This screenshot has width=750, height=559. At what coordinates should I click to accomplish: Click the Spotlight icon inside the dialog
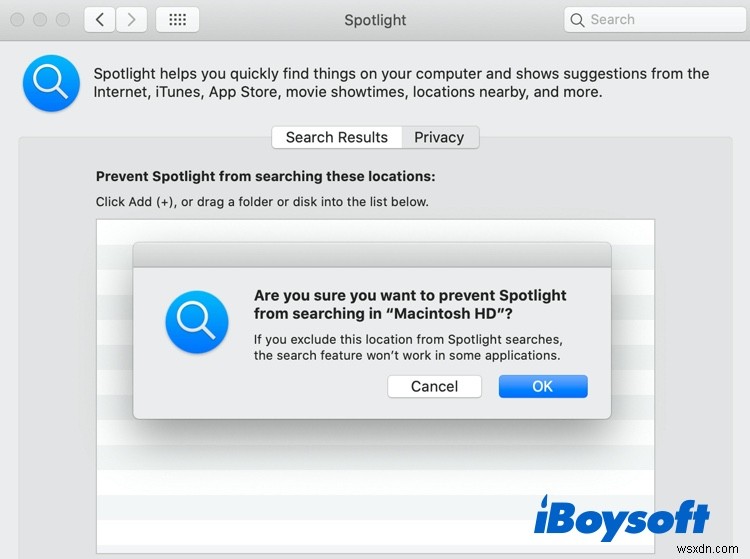pyautogui.click(x=197, y=322)
